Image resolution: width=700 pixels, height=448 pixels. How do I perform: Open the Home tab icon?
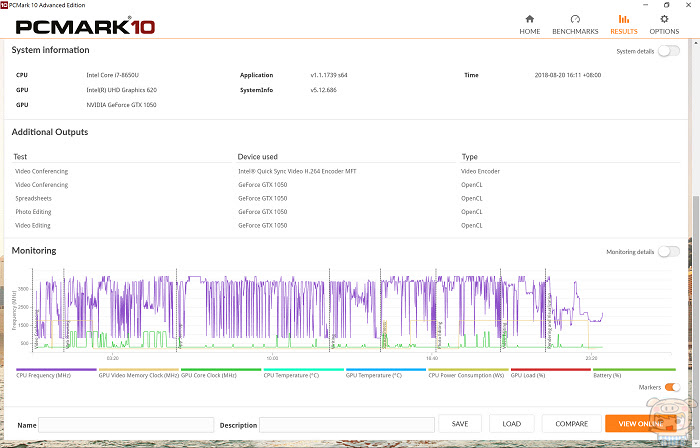pyautogui.click(x=529, y=19)
